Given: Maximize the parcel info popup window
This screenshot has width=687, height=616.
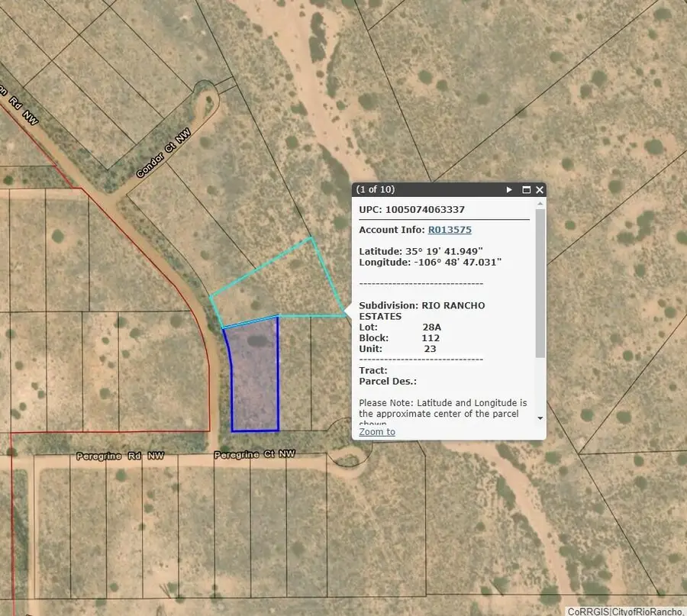Looking at the screenshot, I should (525, 189).
